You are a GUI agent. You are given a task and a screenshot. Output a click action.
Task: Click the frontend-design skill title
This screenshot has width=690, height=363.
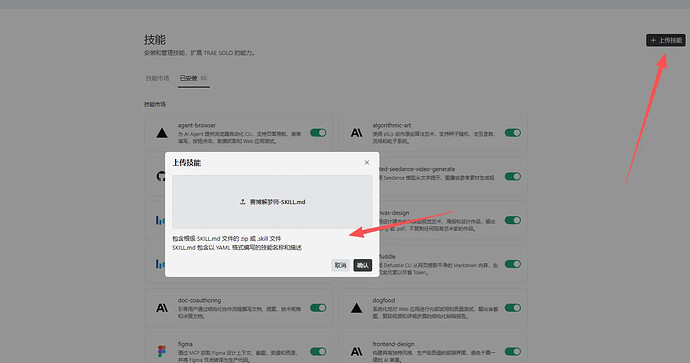(393, 344)
